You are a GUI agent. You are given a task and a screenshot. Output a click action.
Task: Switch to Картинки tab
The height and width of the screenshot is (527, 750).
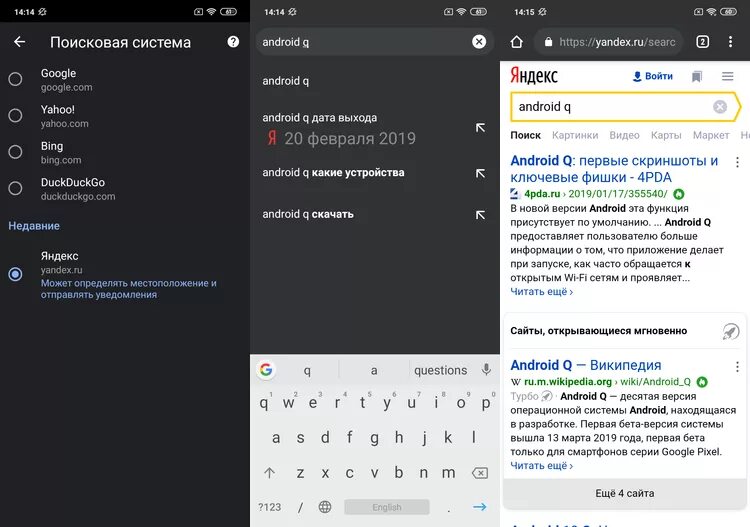(x=575, y=135)
